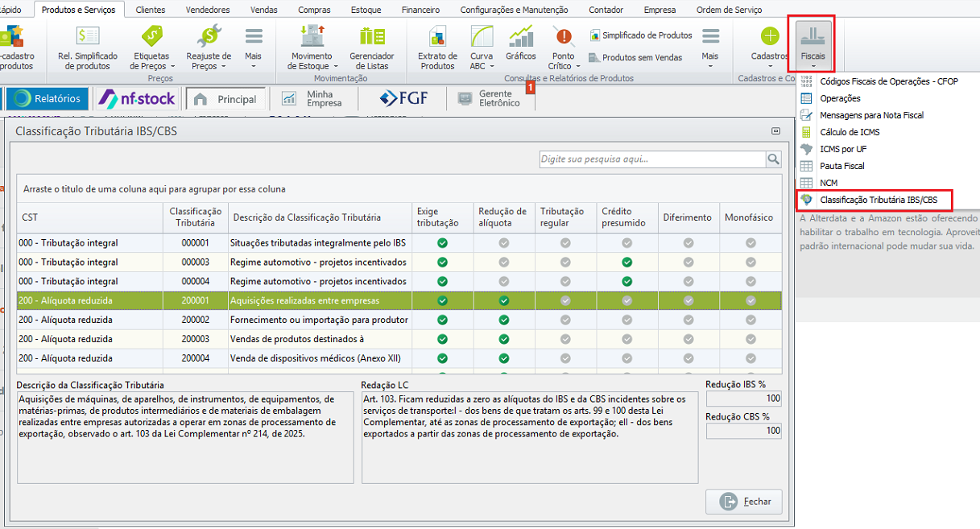Screen dimensions: 980x529
Task: Toggle Redução de alíquota for row 200002
Action: (x=503, y=320)
